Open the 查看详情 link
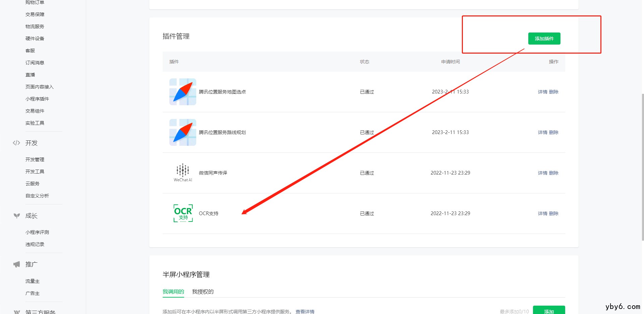The height and width of the screenshot is (314, 644). pyautogui.click(x=305, y=311)
